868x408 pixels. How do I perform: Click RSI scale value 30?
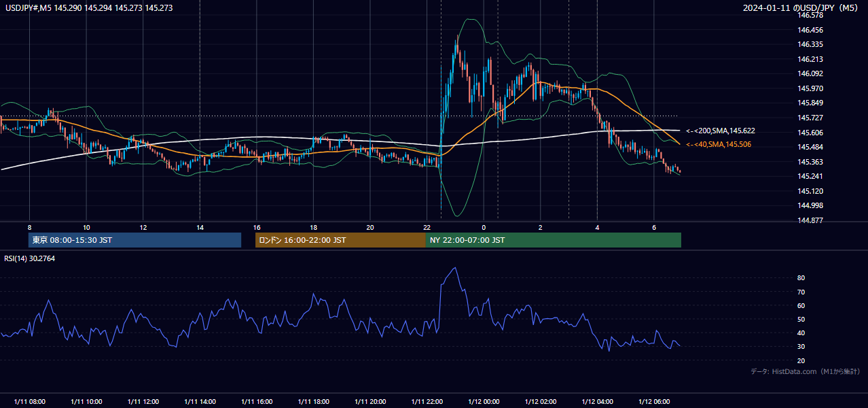point(801,346)
